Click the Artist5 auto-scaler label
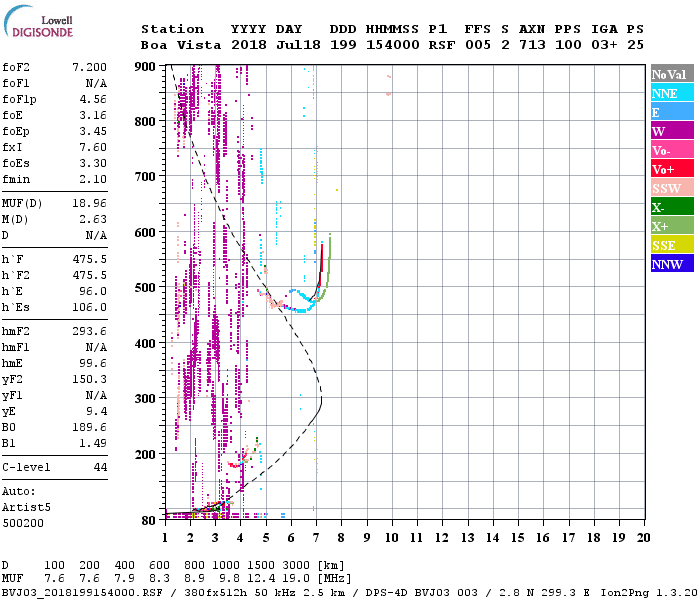The height and width of the screenshot is (600, 700). click(x=26, y=508)
